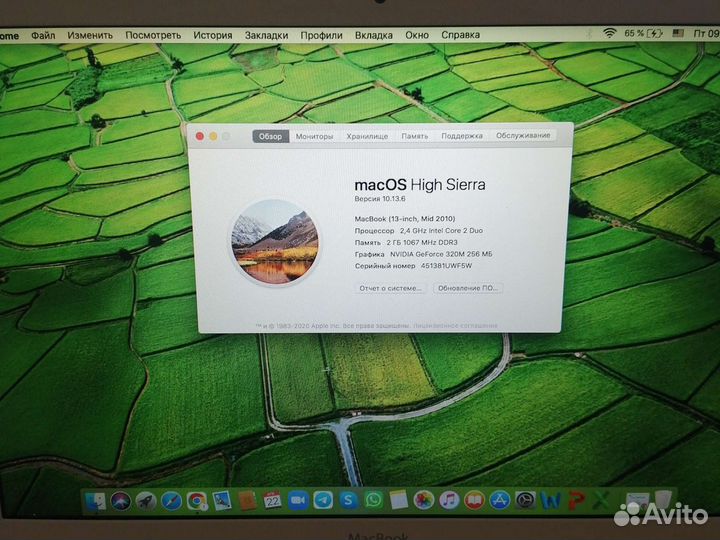The image size is (720, 540).
Task: Click the Отчет о системе button
Action: (x=390, y=288)
